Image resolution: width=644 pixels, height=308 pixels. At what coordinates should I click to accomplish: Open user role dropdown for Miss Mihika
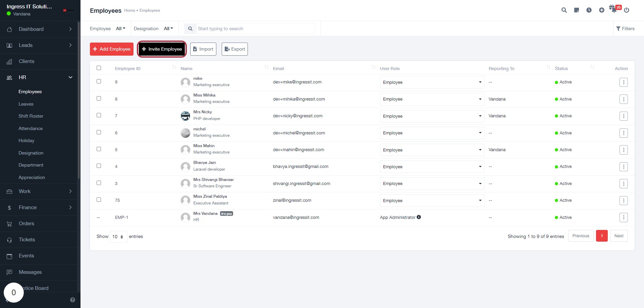[x=432, y=99]
